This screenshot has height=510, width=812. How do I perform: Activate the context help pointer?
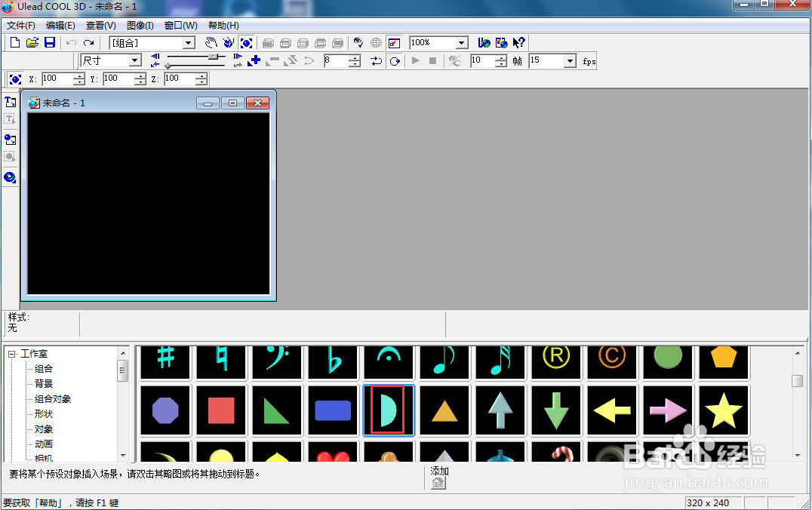click(x=518, y=43)
